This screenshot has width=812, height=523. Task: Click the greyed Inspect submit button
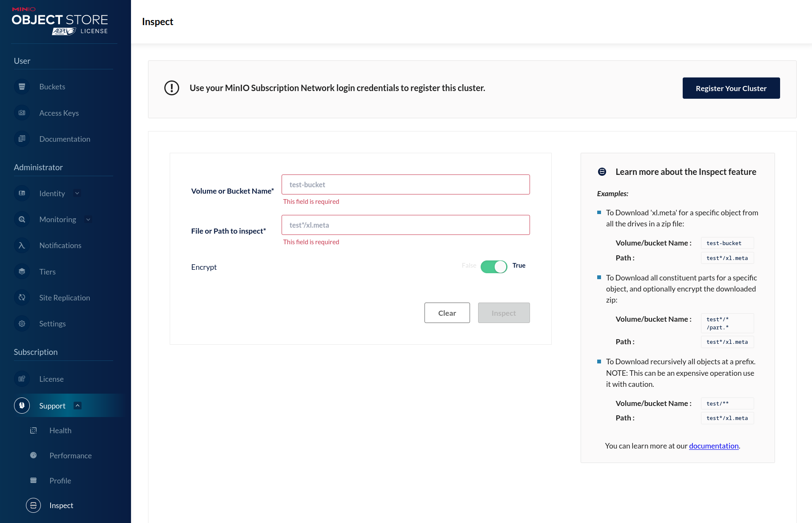point(504,313)
